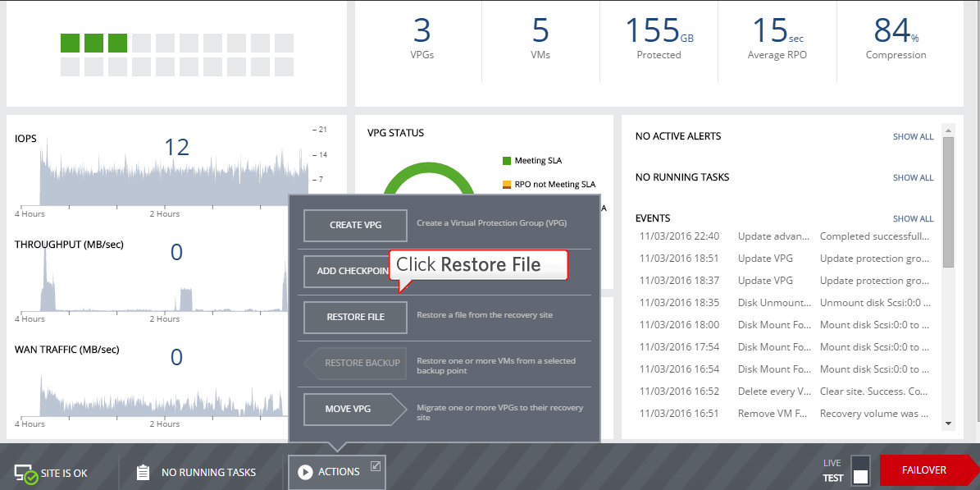Click the No Running Tasks clipboard icon

coord(143,472)
